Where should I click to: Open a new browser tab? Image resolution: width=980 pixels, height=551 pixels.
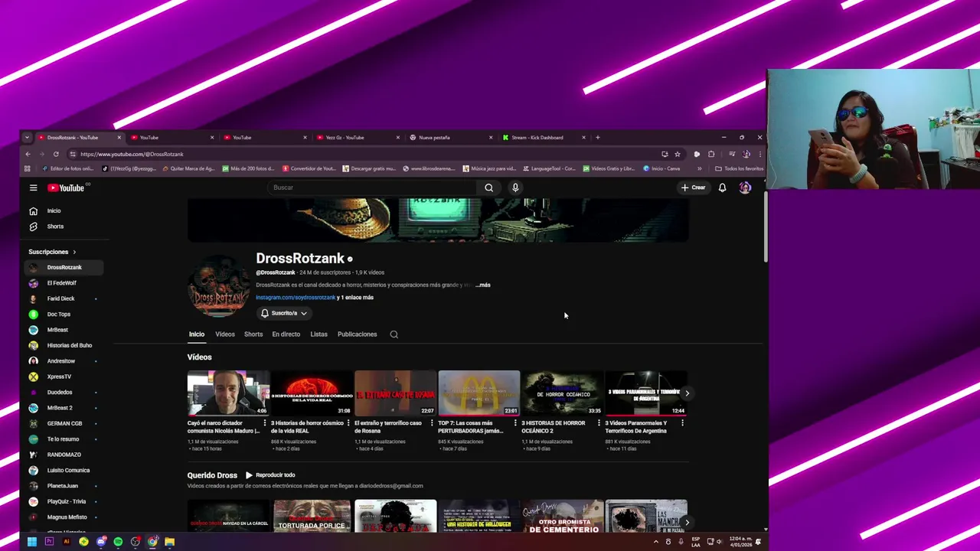click(597, 138)
